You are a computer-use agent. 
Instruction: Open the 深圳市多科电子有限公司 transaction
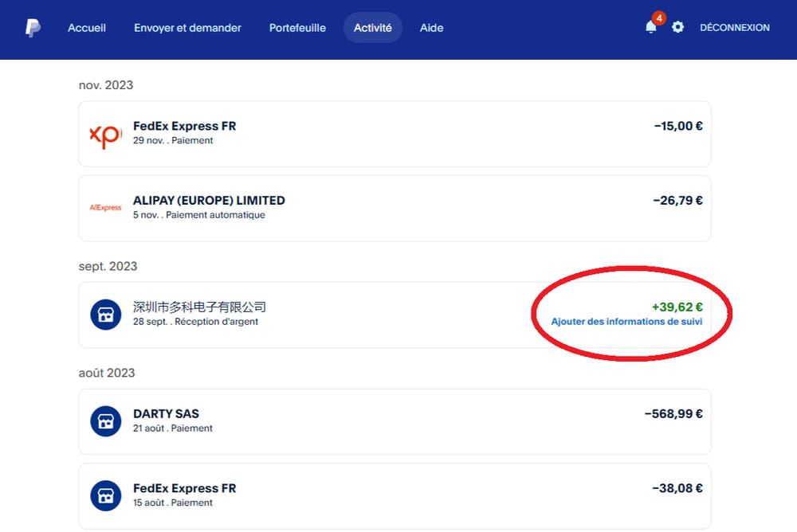click(395, 315)
